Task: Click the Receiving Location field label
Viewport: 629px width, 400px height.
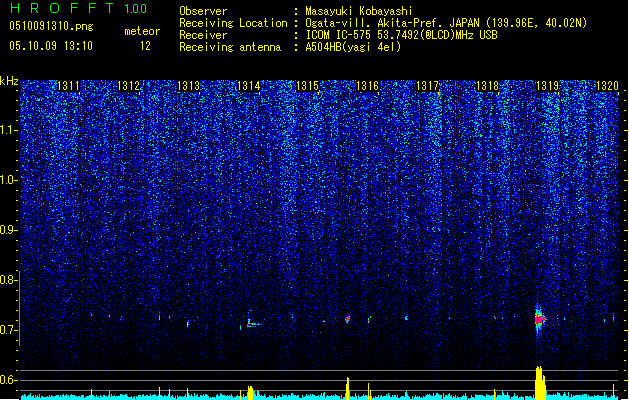Action: [233, 23]
